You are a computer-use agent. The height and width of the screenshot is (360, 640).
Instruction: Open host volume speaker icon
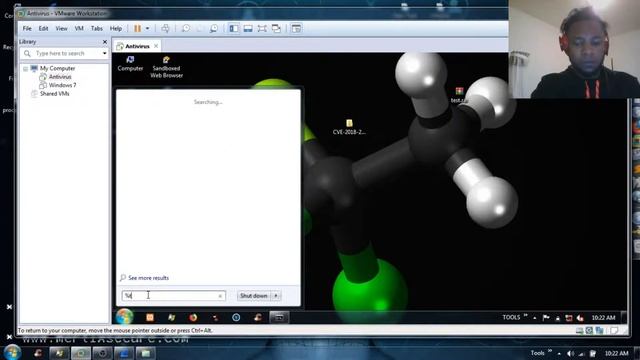coord(571,353)
